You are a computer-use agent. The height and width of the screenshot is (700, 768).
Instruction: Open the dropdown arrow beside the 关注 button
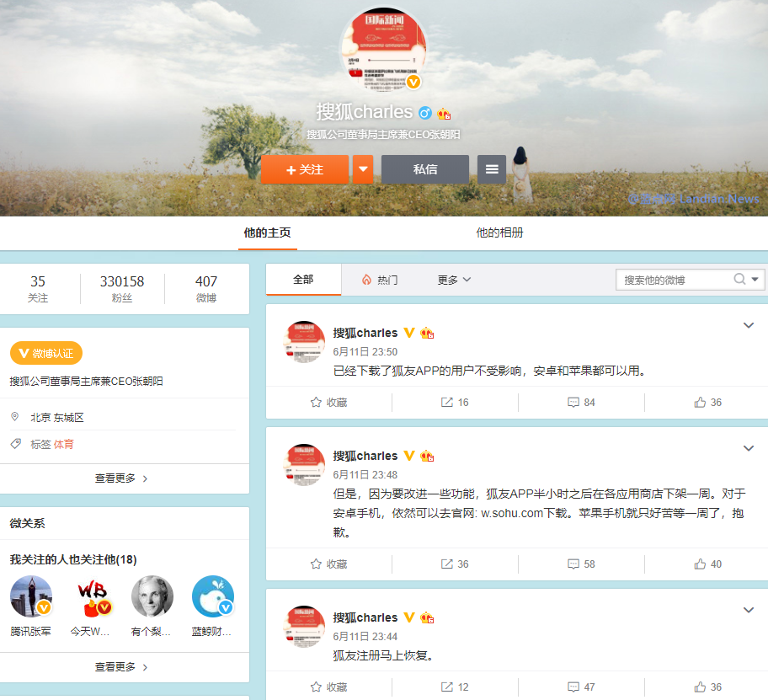click(x=363, y=169)
